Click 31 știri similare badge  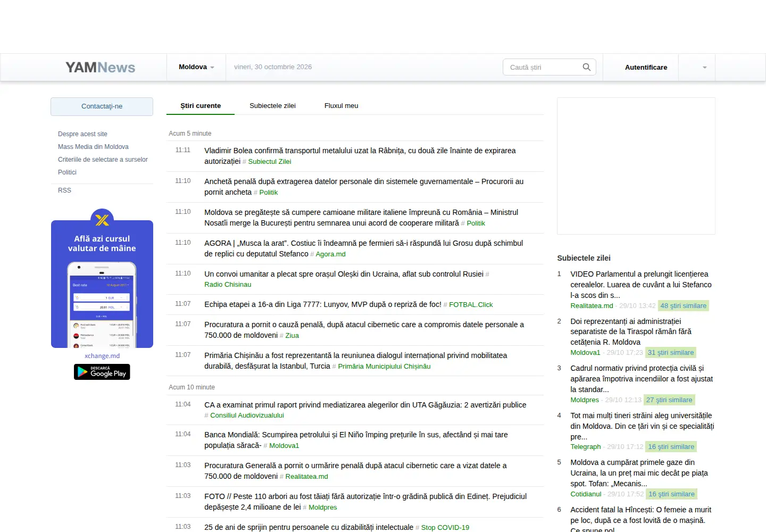tap(671, 353)
